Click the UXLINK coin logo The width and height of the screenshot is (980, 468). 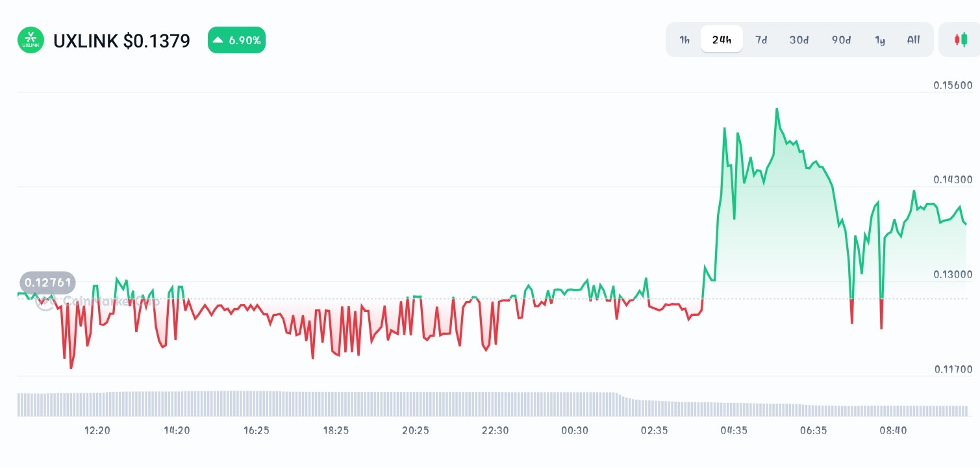point(30,40)
